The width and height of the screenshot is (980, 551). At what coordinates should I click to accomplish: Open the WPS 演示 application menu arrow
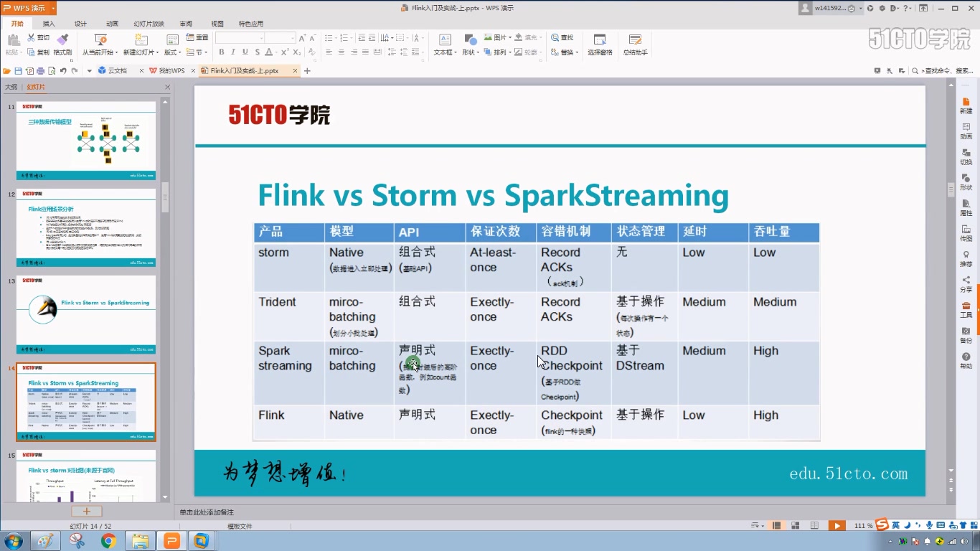pyautogui.click(x=53, y=9)
